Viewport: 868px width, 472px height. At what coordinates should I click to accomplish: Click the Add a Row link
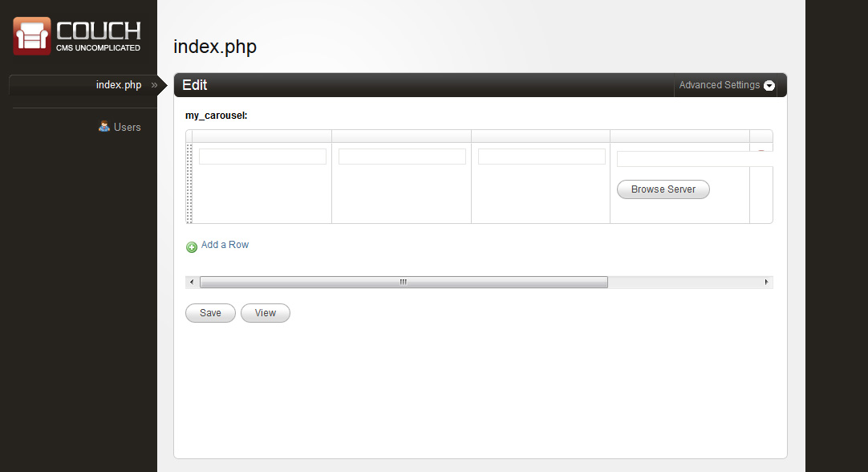click(x=225, y=244)
